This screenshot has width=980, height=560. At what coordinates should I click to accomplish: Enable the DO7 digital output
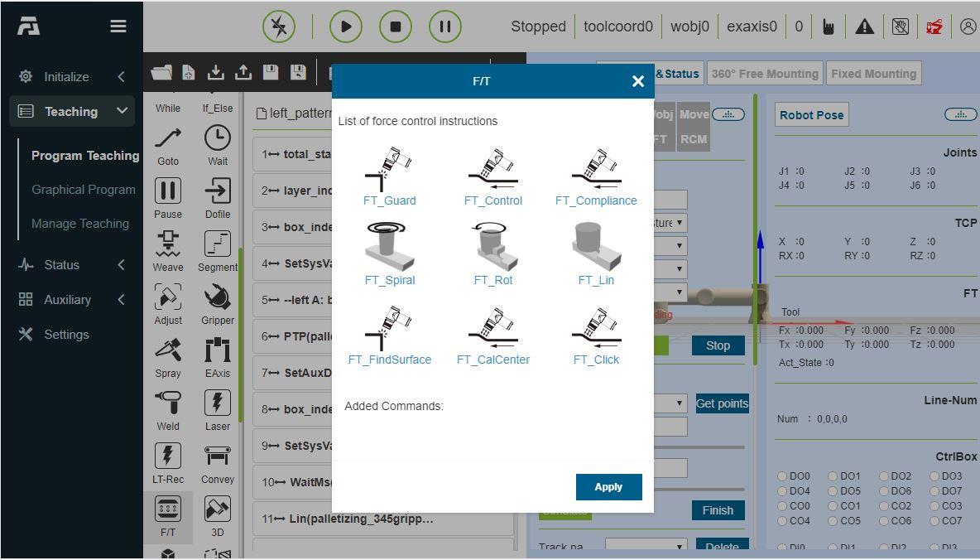coord(934,491)
